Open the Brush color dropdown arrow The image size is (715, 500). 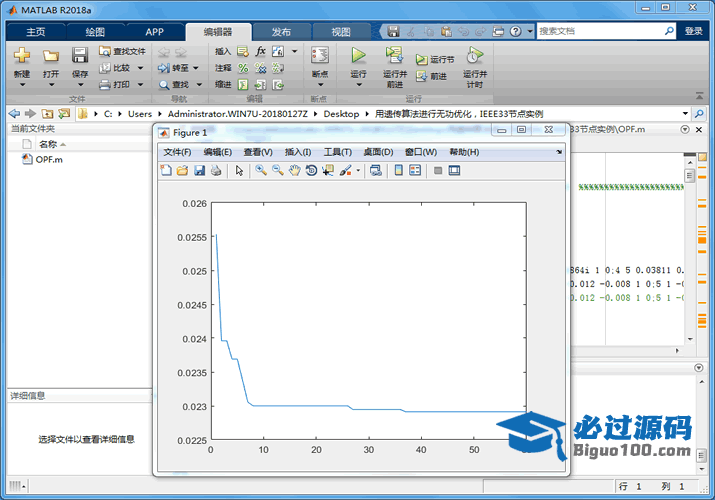[358, 171]
